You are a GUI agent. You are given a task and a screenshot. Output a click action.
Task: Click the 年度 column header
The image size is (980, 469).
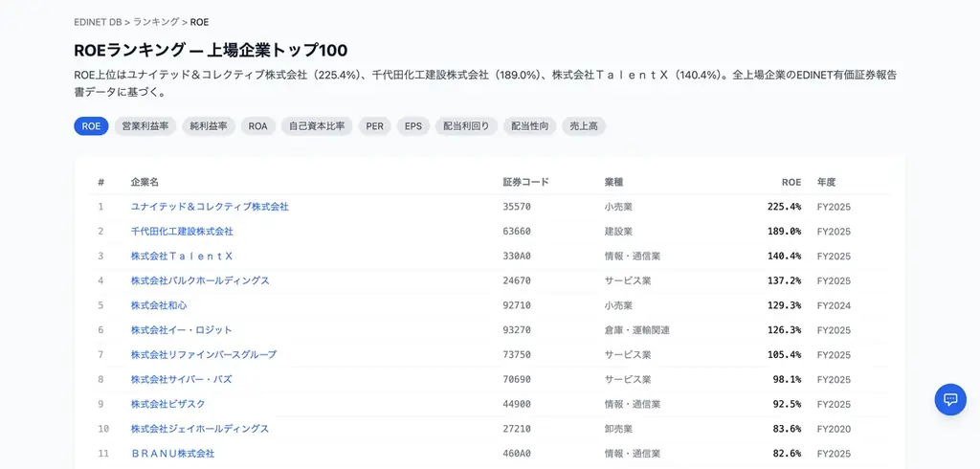(826, 182)
